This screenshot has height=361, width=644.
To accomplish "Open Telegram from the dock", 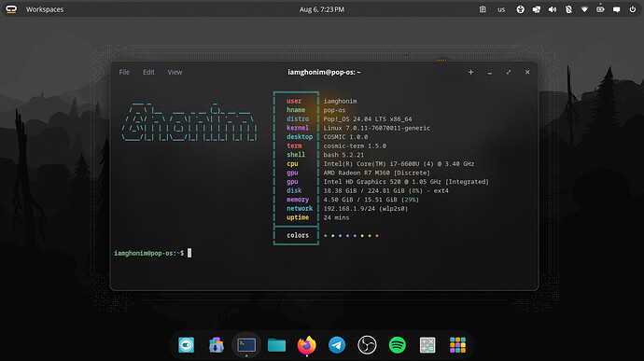I will coord(337,345).
